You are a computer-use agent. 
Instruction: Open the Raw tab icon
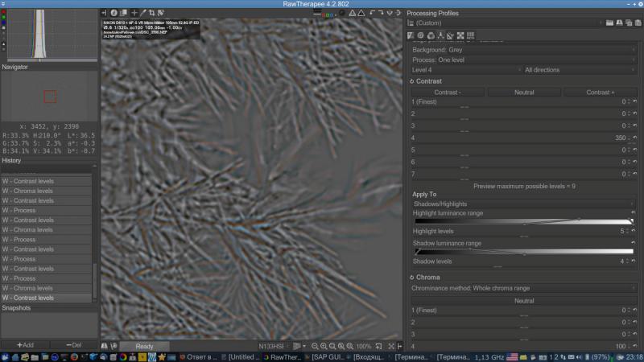pyautogui.click(x=460, y=35)
